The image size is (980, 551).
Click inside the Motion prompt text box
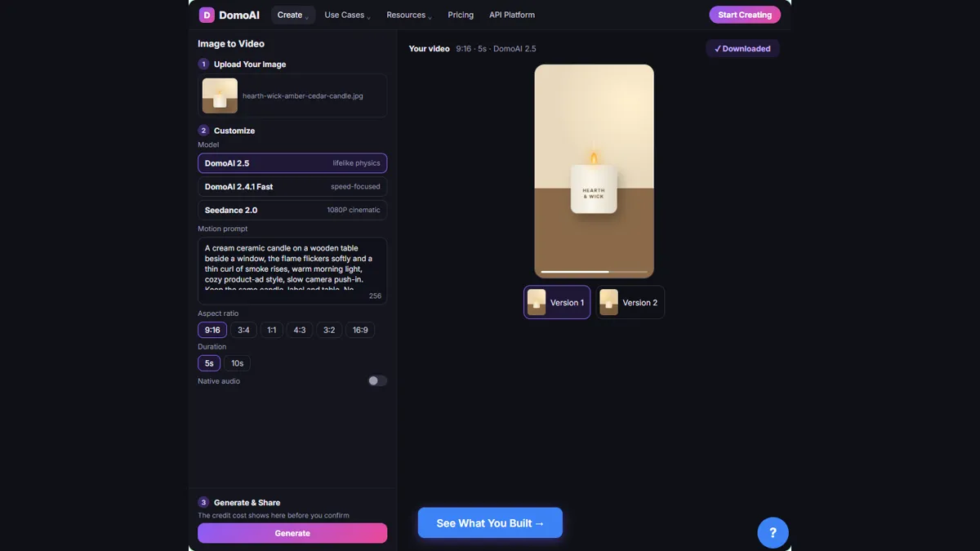tap(292, 271)
